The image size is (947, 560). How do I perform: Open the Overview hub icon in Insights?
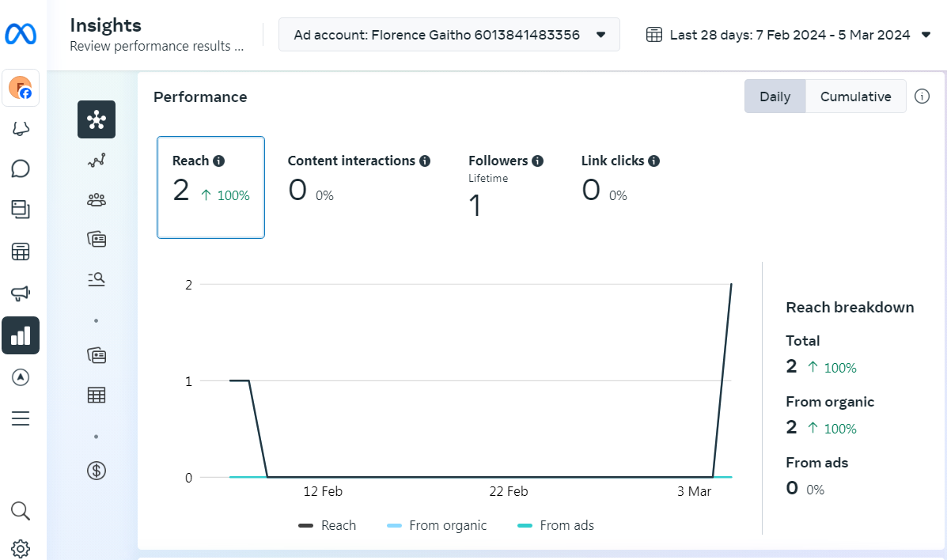[x=96, y=119]
